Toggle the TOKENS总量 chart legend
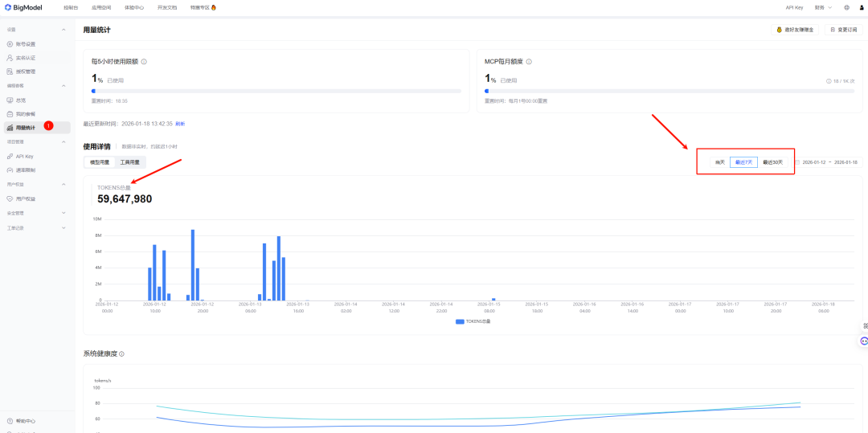This screenshot has height=433, width=868. [473, 321]
